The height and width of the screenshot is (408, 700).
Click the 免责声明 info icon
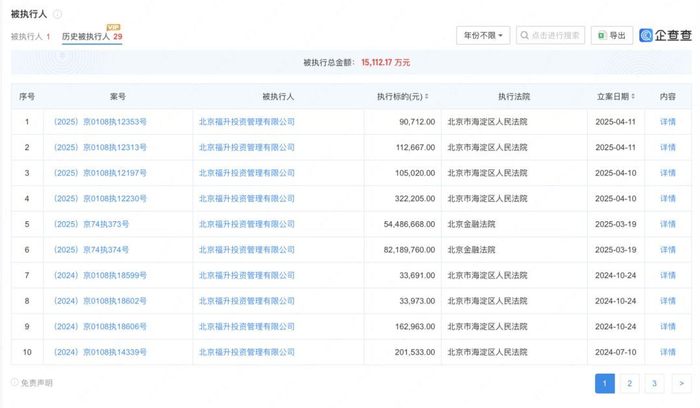click(15, 383)
